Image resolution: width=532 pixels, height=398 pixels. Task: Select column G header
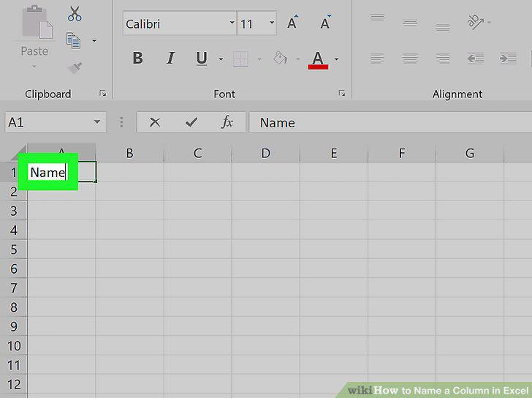(x=470, y=153)
